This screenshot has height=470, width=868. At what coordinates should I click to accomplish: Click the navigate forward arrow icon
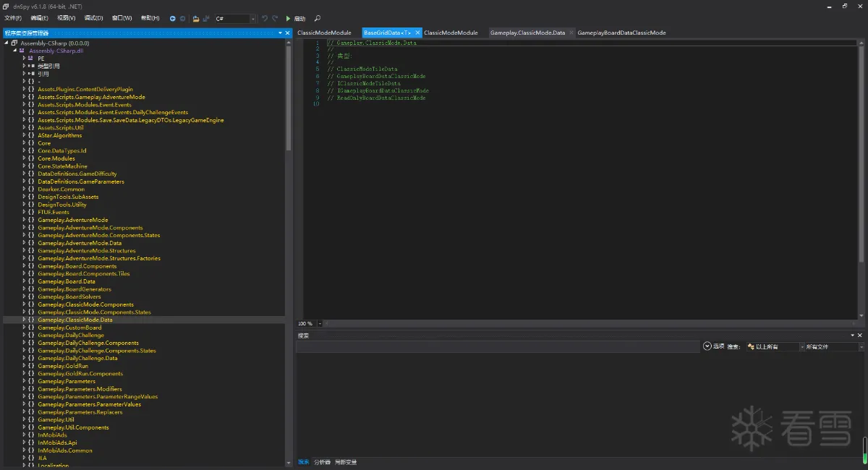(x=182, y=18)
